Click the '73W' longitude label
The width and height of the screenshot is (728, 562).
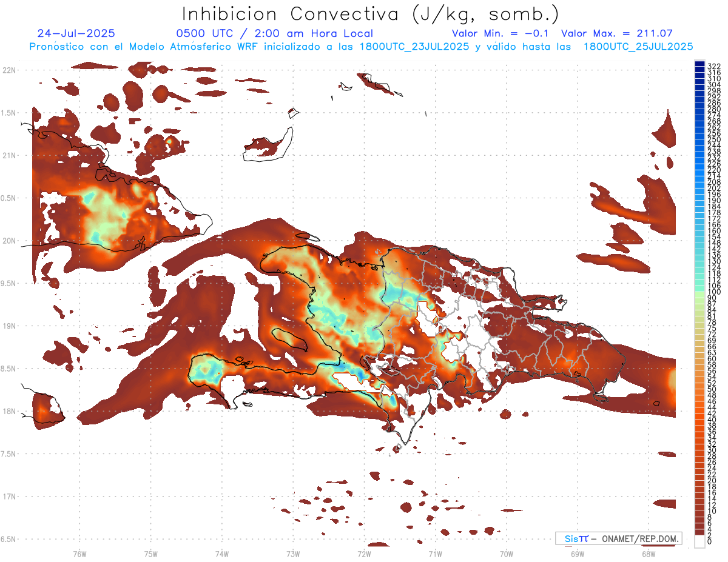click(x=293, y=554)
